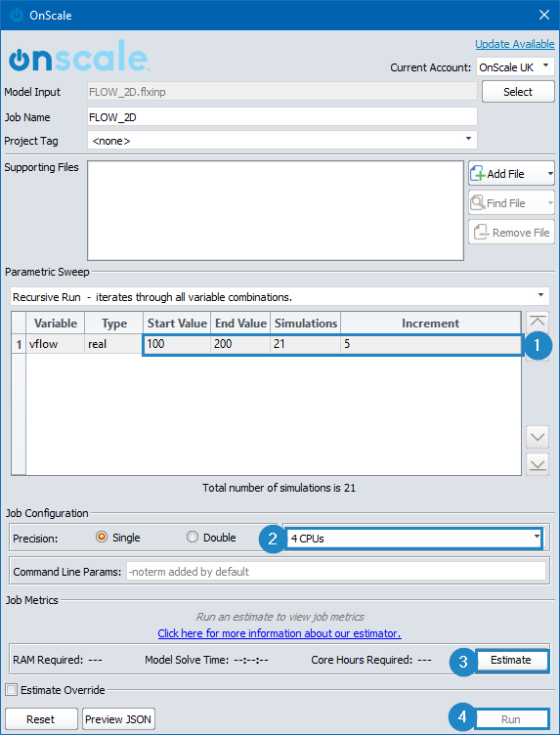Click the Estimate button
This screenshot has height=735, width=560.
click(511, 660)
